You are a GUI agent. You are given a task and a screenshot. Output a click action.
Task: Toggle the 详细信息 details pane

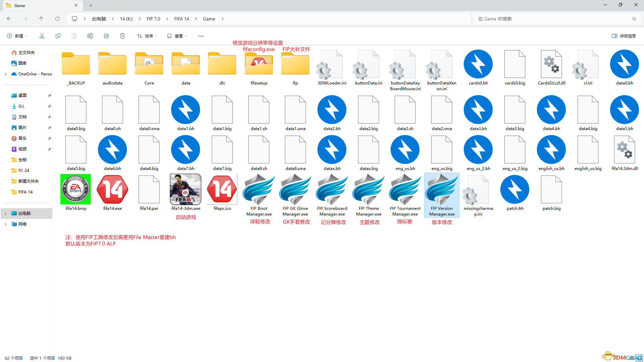click(623, 36)
